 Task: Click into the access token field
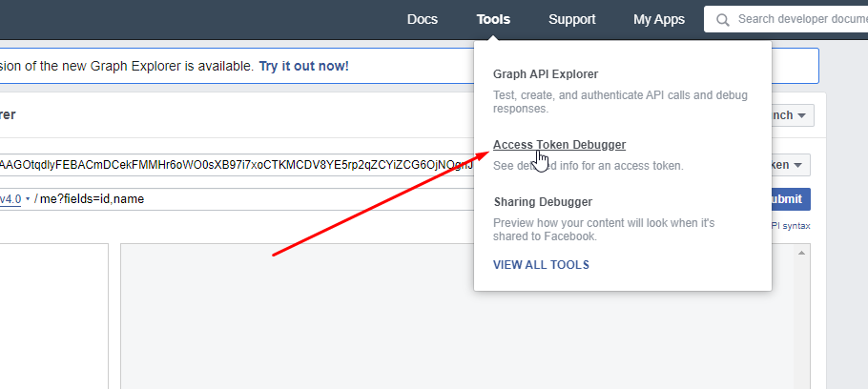237,165
